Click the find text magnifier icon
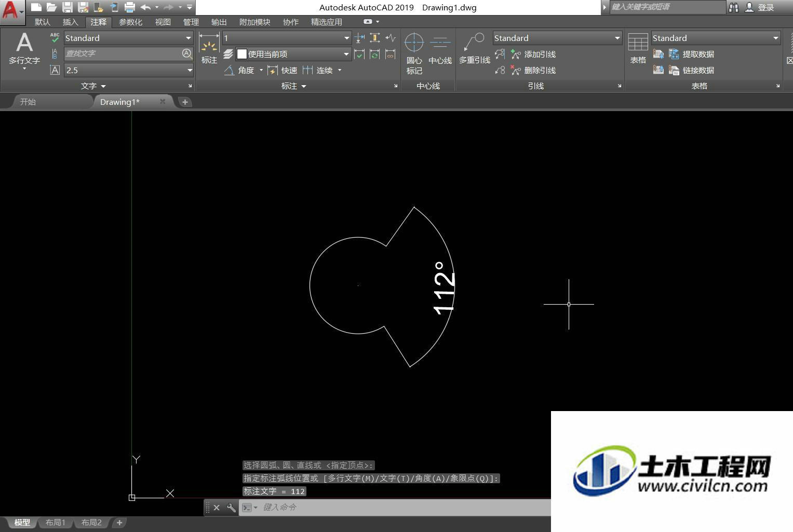 tap(187, 53)
